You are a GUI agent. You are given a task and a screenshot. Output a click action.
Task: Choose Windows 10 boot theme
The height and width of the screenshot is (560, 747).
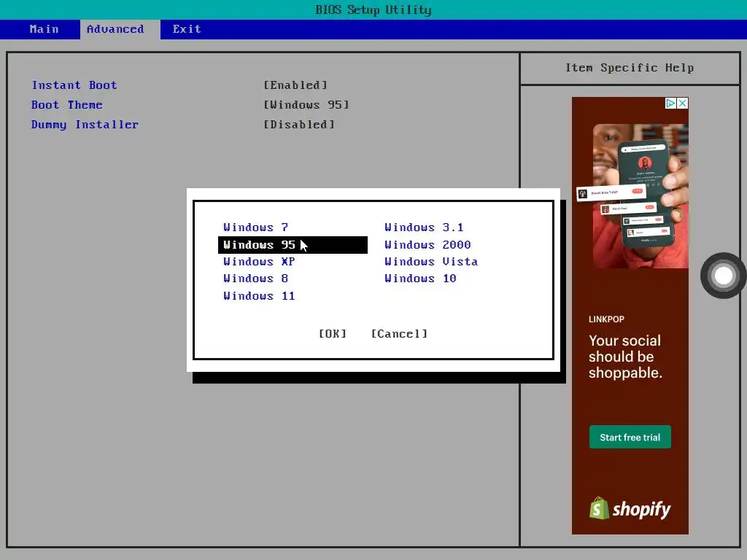click(x=421, y=279)
